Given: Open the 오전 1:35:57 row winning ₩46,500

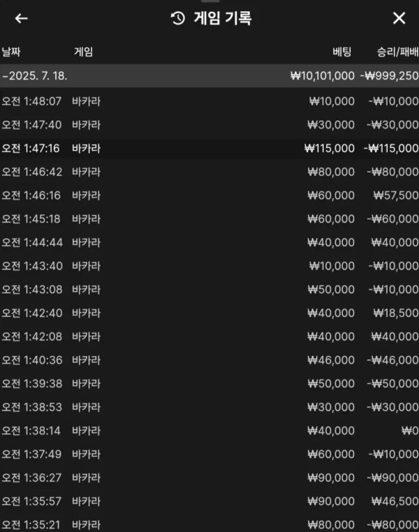Looking at the screenshot, I should (x=209, y=501).
